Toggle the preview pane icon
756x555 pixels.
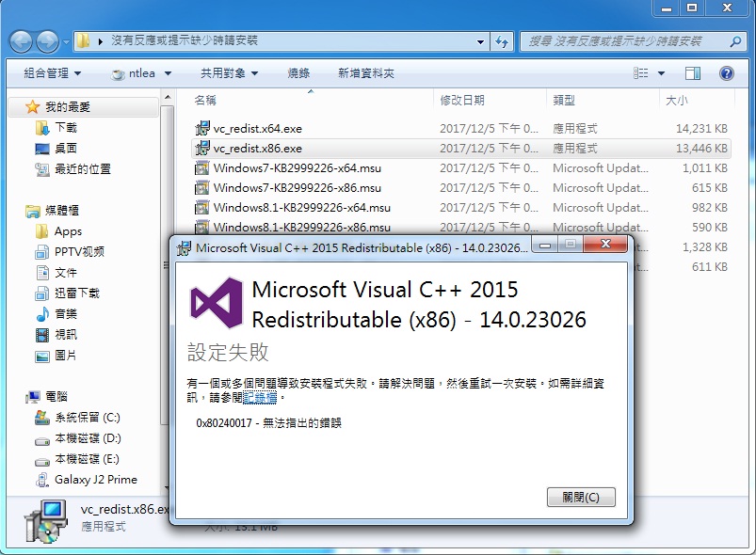click(693, 73)
